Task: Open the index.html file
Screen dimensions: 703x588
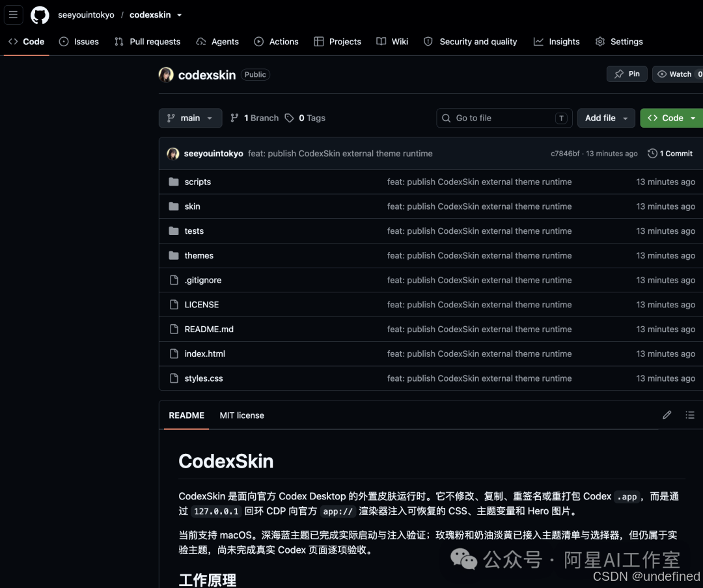Action: [x=205, y=354]
